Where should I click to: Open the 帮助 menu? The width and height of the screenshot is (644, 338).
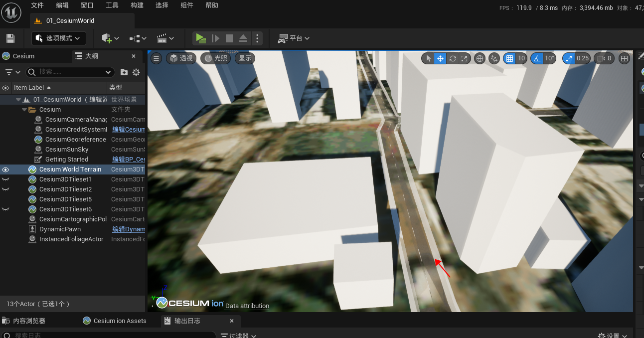(x=212, y=5)
